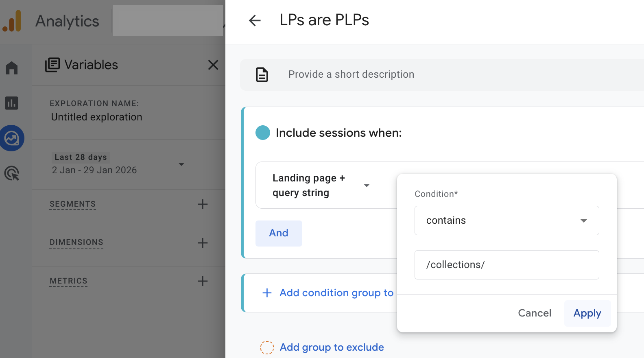Click Apply to confirm the condition
The image size is (644, 358).
587,313
